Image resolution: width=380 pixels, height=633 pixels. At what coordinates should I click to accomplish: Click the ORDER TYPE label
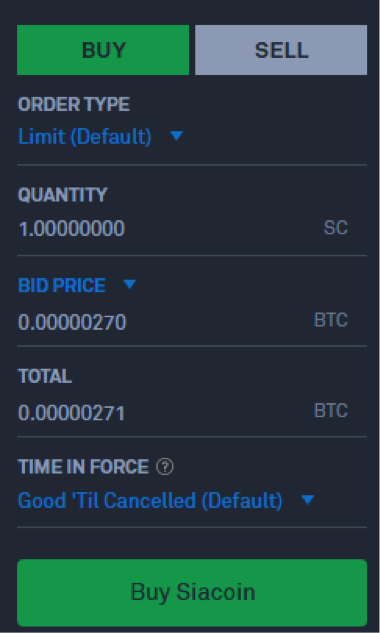[x=74, y=105]
